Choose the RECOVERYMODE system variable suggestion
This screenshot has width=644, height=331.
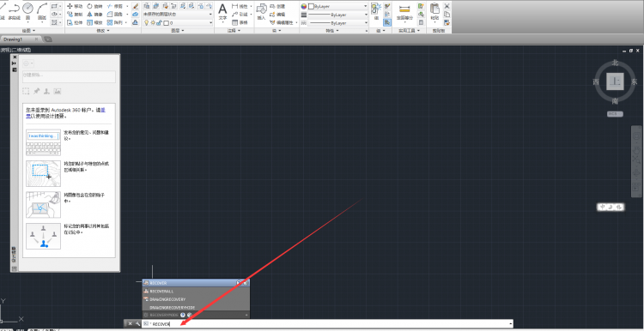click(x=196, y=315)
